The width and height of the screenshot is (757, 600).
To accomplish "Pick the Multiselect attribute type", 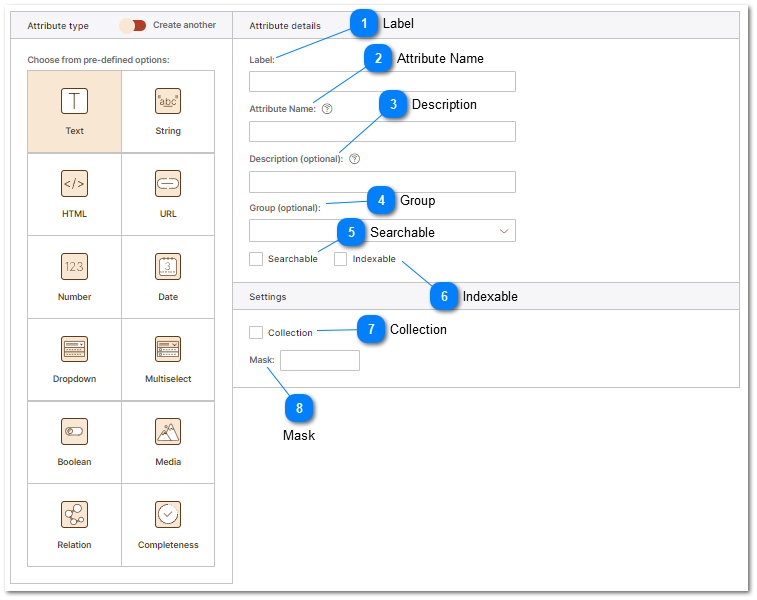I will (x=168, y=359).
